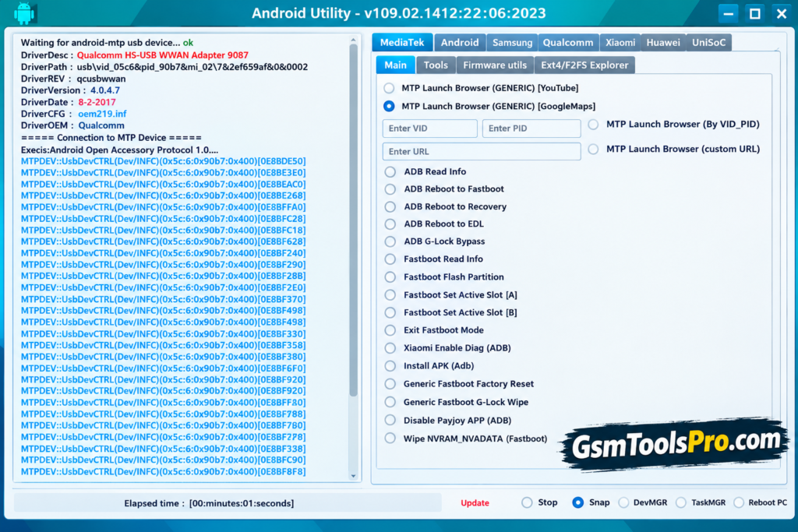
Task: Select MTP Launch Browser [YouTube] option
Action: point(390,88)
